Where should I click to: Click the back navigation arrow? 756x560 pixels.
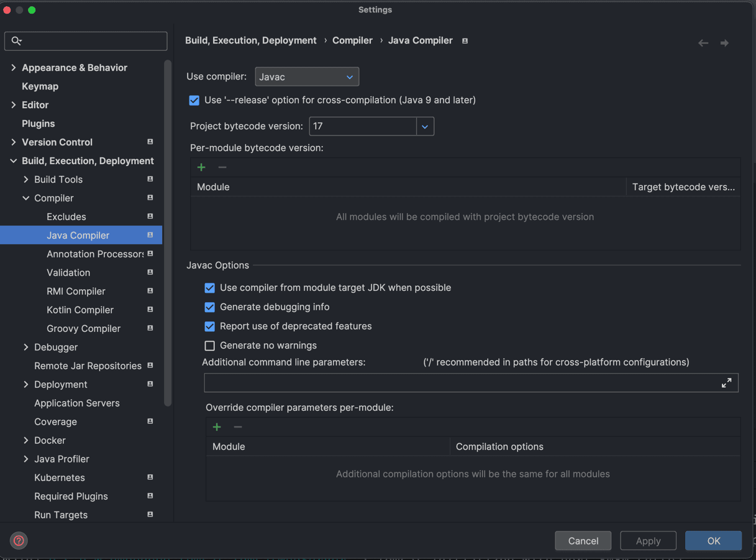click(703, 43)
